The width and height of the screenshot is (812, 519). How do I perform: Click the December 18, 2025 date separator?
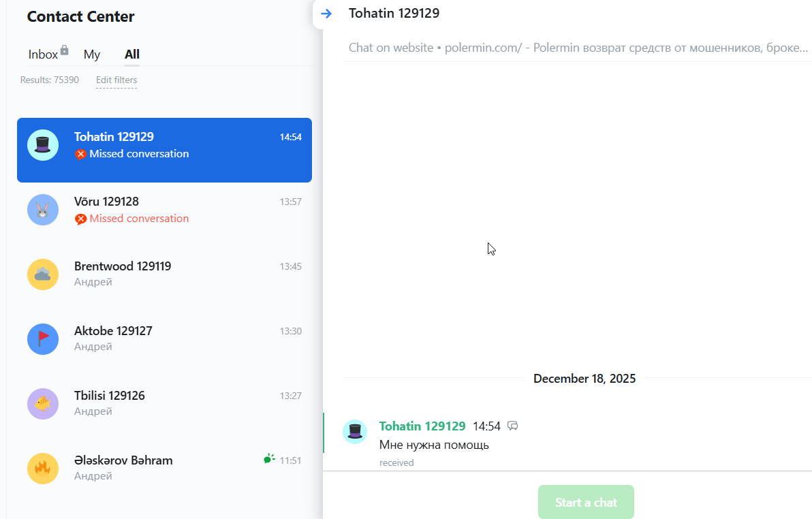click(584, 379)
